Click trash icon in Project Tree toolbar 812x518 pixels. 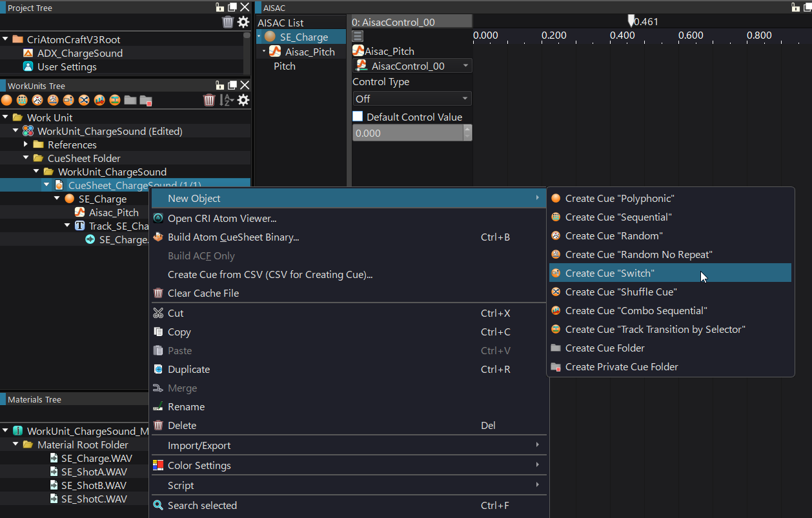coord(228,23)
